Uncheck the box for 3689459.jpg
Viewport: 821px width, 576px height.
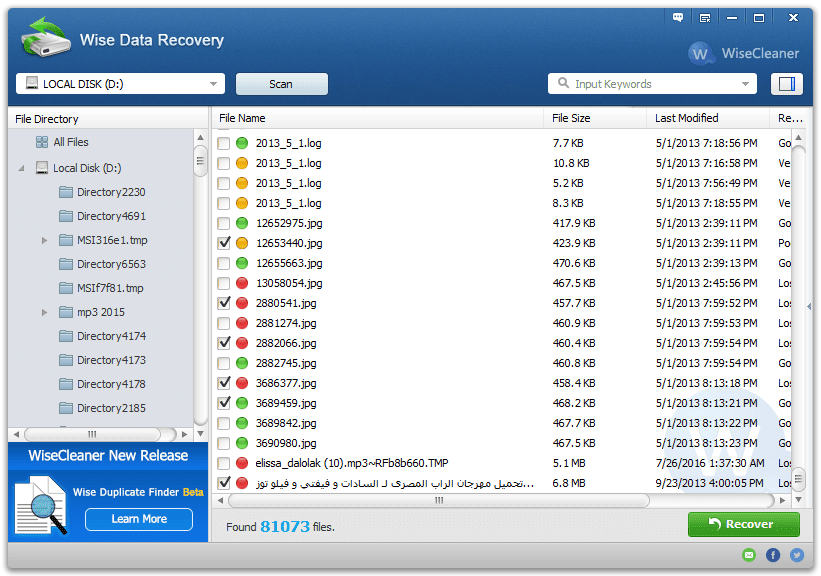coord(224,403)
